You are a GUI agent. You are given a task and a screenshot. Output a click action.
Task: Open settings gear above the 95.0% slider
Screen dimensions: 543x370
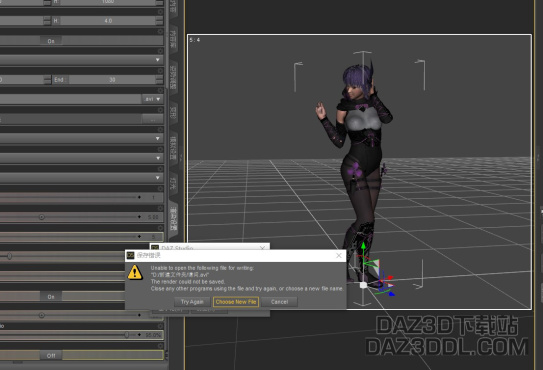160,326
